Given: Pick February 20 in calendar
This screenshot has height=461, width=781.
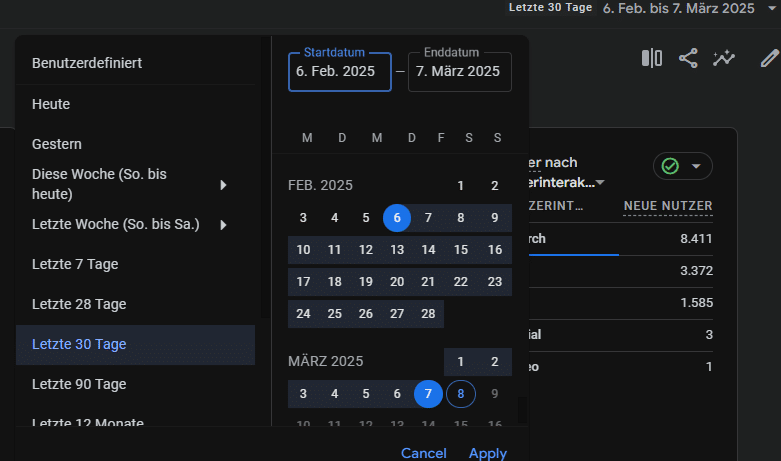Looking at the screenshot, I should click(x=397, y=282).
